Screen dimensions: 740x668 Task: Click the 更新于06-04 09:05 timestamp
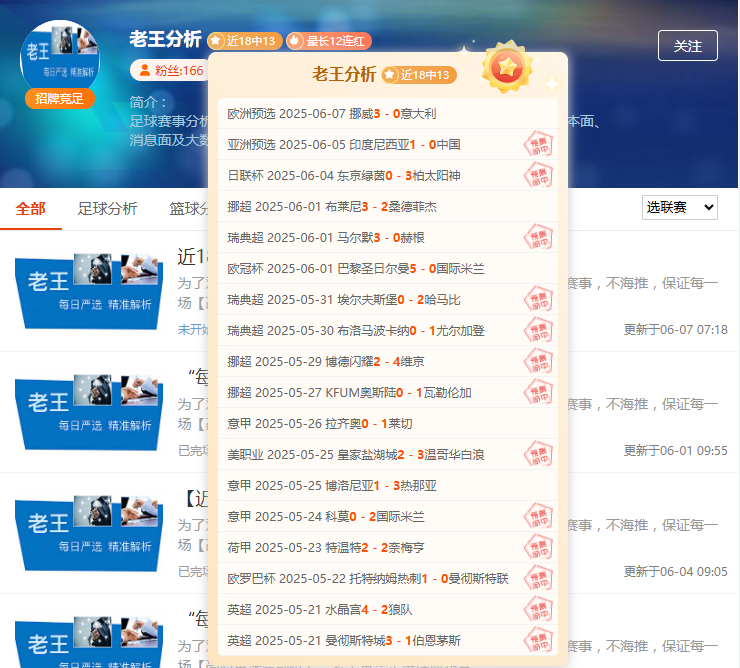click(676, 571)
